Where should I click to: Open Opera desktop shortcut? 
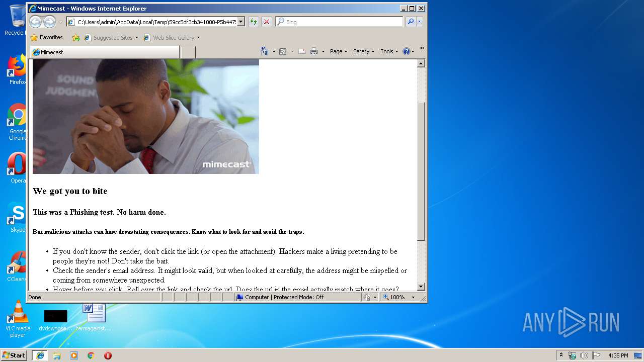[17, 168]
